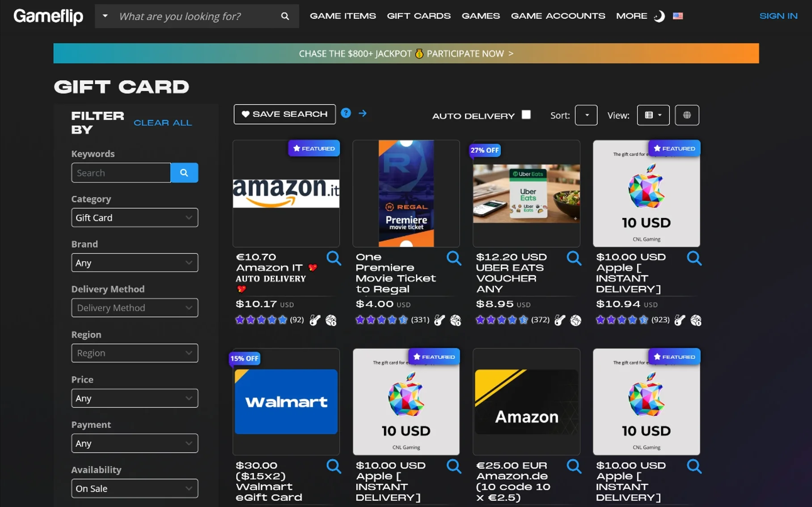Open the Category dropdown showing Gift Card

135,218
